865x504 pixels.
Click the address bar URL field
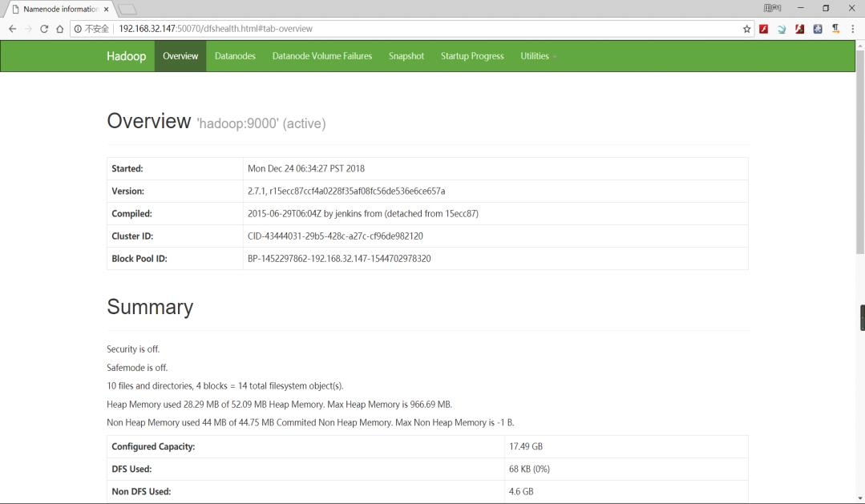point(401,29)
